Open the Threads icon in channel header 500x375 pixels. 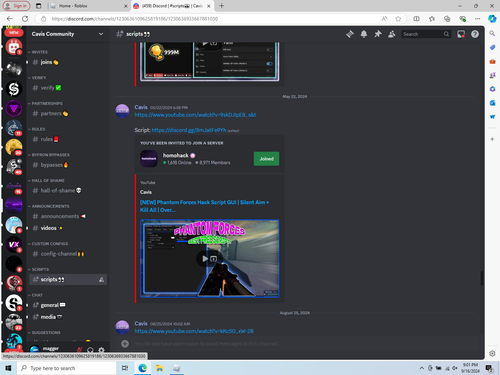pos(350,34)
